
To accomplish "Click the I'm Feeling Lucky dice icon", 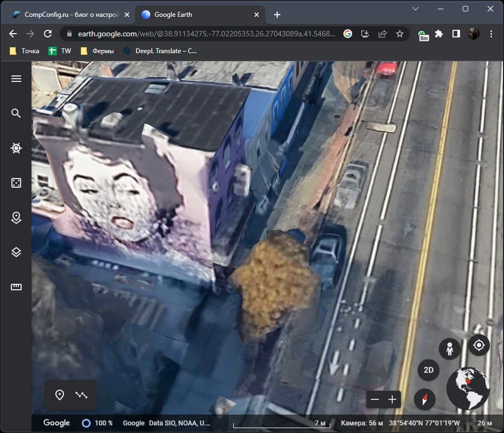I will click(16, 183).
